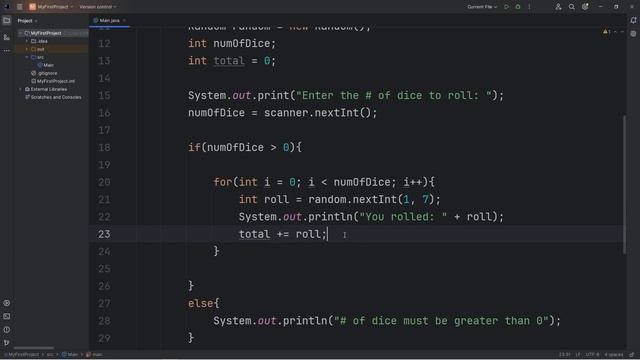Run the current file
Viewport: 640px width, 360px height.
[507, 7]
